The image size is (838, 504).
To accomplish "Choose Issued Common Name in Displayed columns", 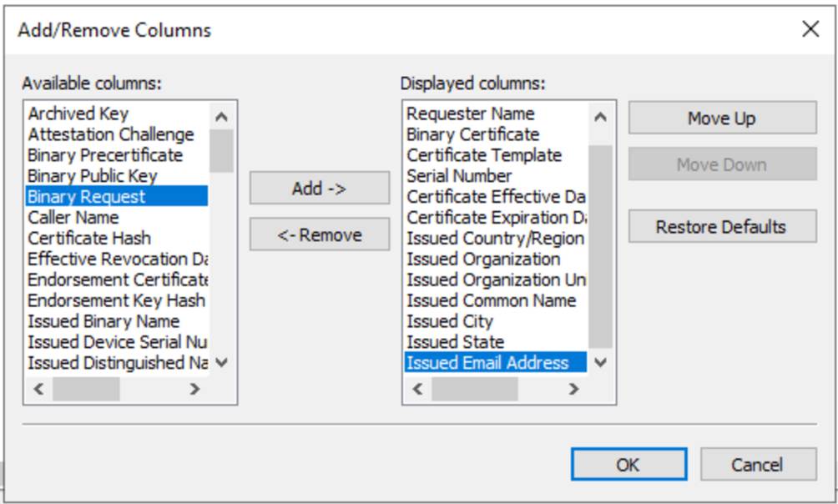I will tap(491, 301).
